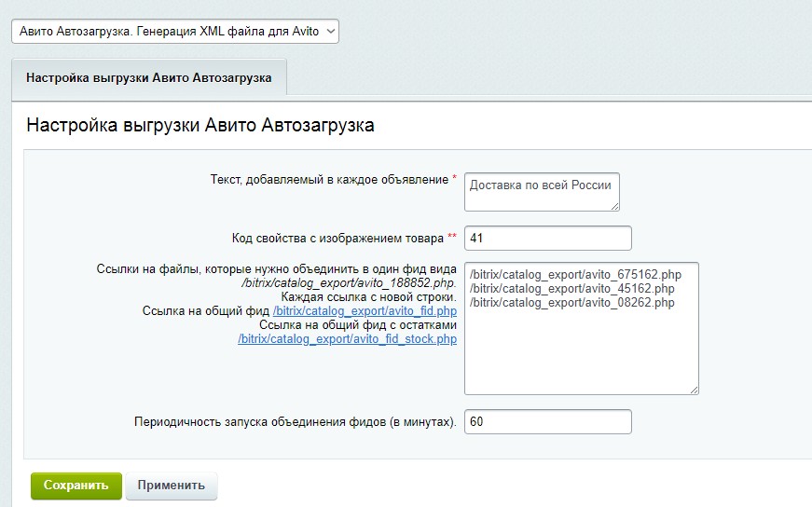The height and width of the screenshot is (507, 812).
Task: Click the Текст, добавляемый в каждое объявление label
Action: [329, 179]
